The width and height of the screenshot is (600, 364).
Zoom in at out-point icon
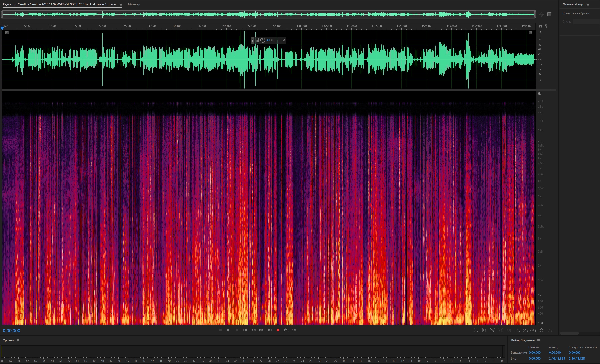(x=526, y=331)
